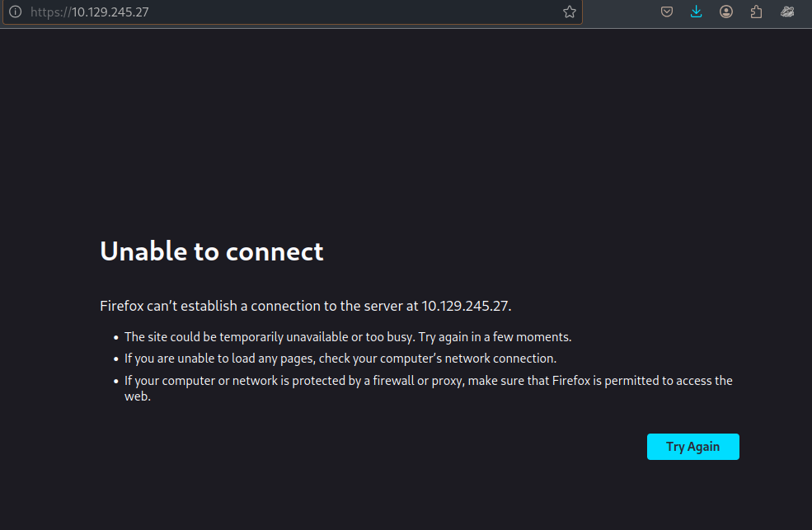
Task: Click the word "web." ending the last bullet
Action: tap(137, 396)
